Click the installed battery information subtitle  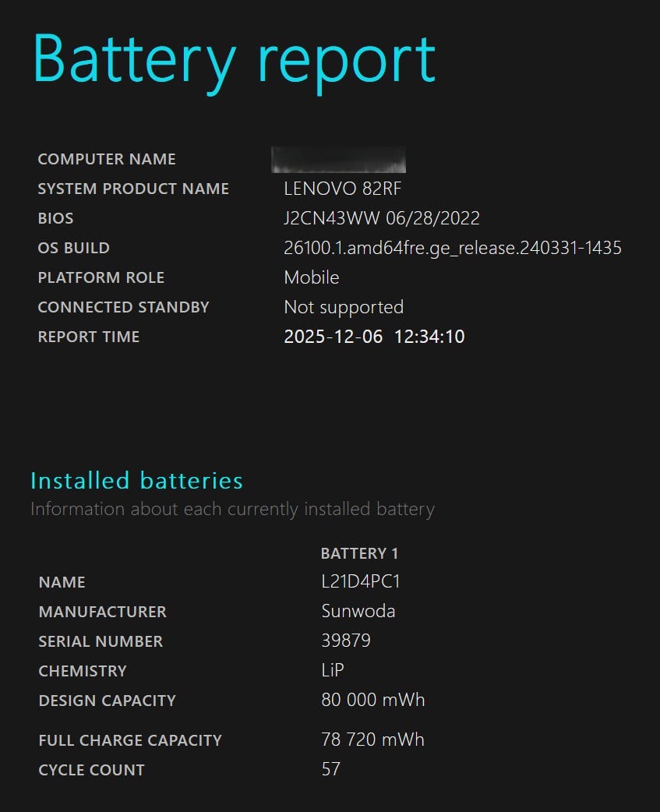tap(232, 510)
